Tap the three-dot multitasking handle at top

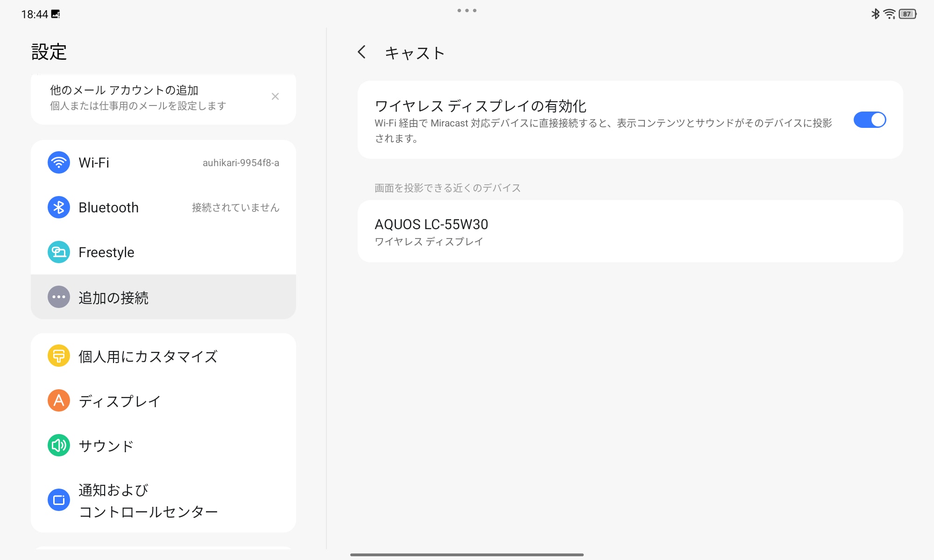pyautogui.click(x=467, y=10)
